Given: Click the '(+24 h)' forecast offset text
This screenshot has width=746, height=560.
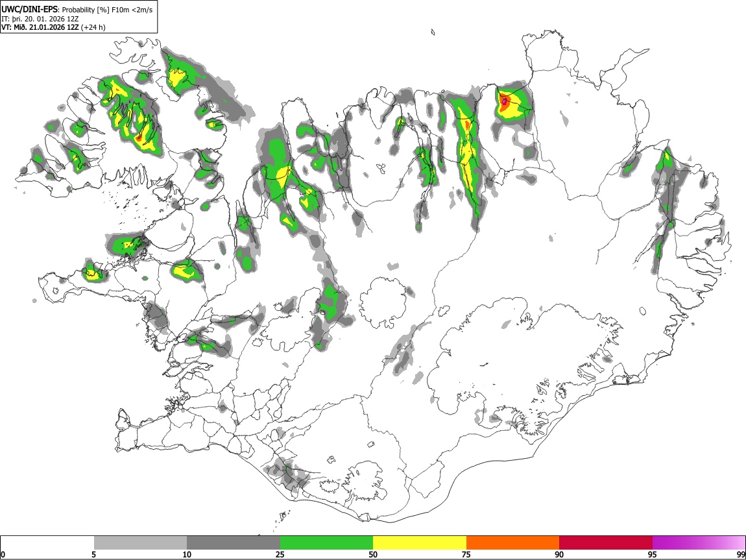Looking at the screenshot, I should tap(93, 27).
